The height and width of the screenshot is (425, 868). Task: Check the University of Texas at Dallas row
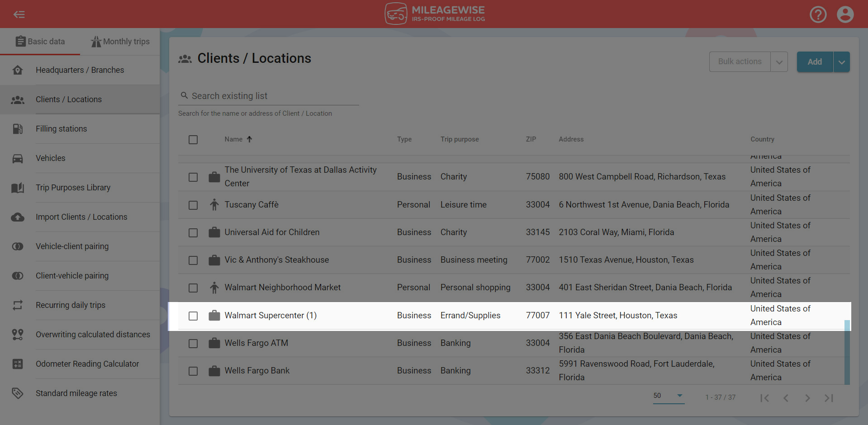pyautogui.click(x=193, y=177)
